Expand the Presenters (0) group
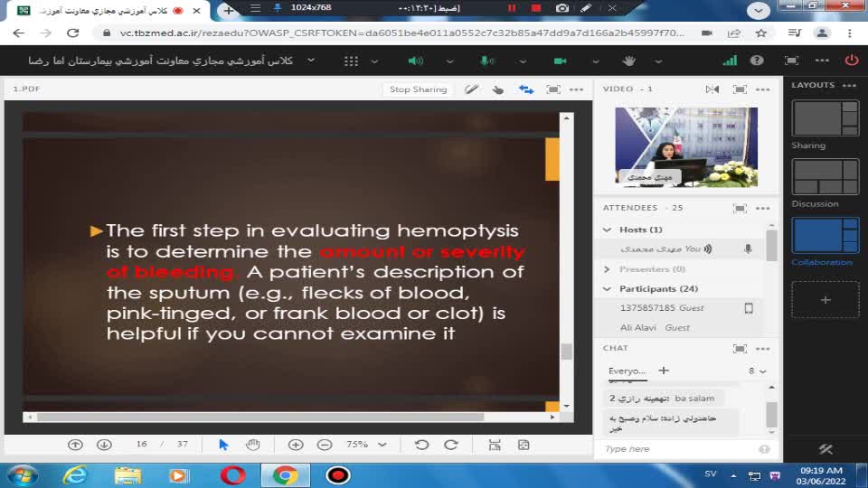Screen dimensions: 868x488 tap(608, 269)
